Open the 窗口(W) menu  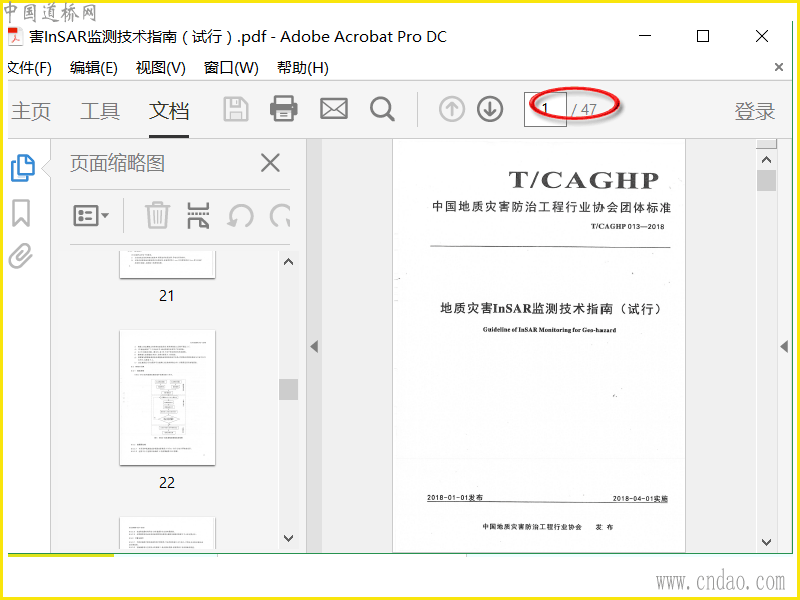(x=231, y=67)
